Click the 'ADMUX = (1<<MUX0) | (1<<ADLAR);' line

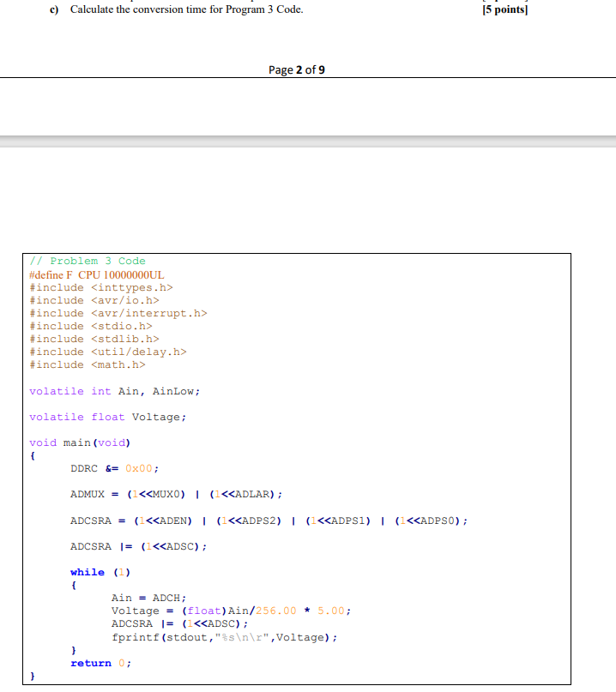pyautogui.click(x=176, y=494)
